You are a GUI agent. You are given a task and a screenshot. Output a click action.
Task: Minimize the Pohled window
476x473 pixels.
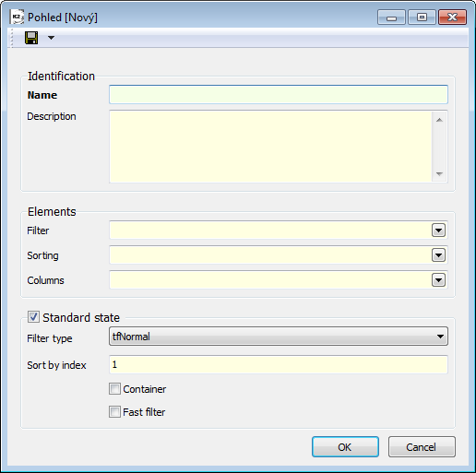pos(391,18)
